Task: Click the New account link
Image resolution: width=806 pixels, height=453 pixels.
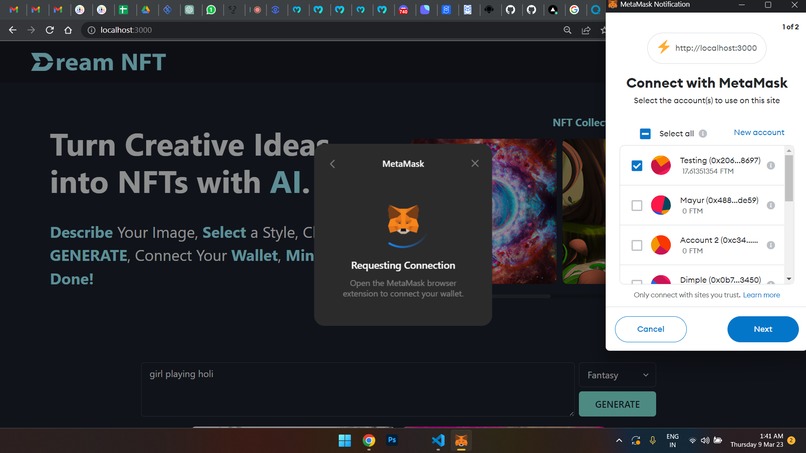Action: [759, 133]
